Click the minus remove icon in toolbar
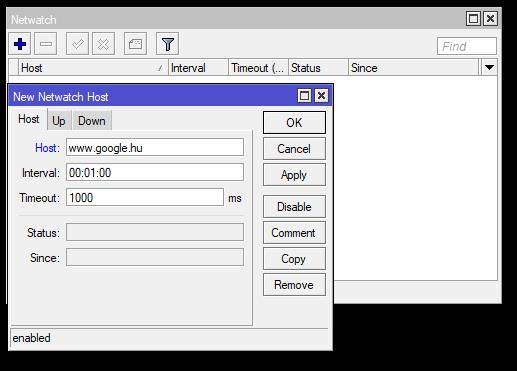The width and height of the screenshot is (517, 371). pos(46,44)
